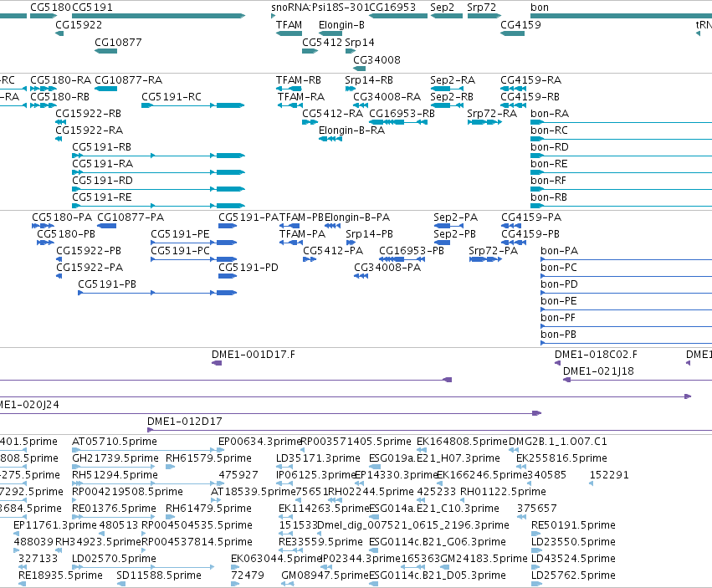
Task: Click protein CG5191-PB label
Action: (x=107, y=284)
